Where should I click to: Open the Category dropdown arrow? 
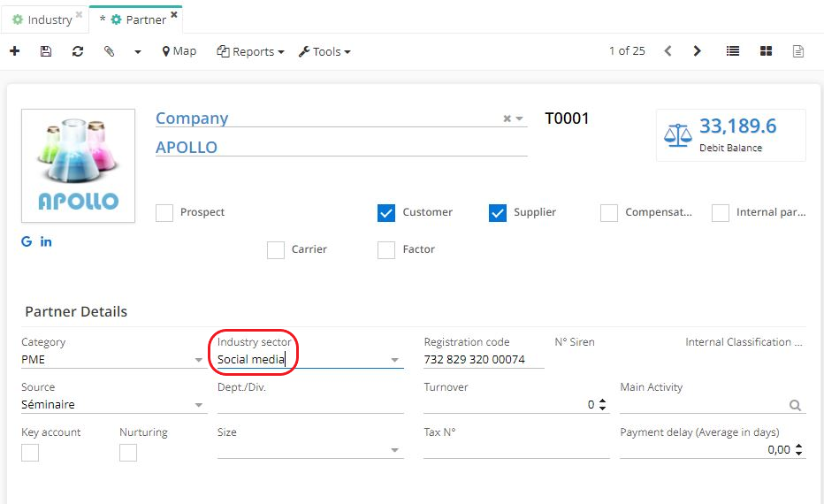[x=198, y=360]
